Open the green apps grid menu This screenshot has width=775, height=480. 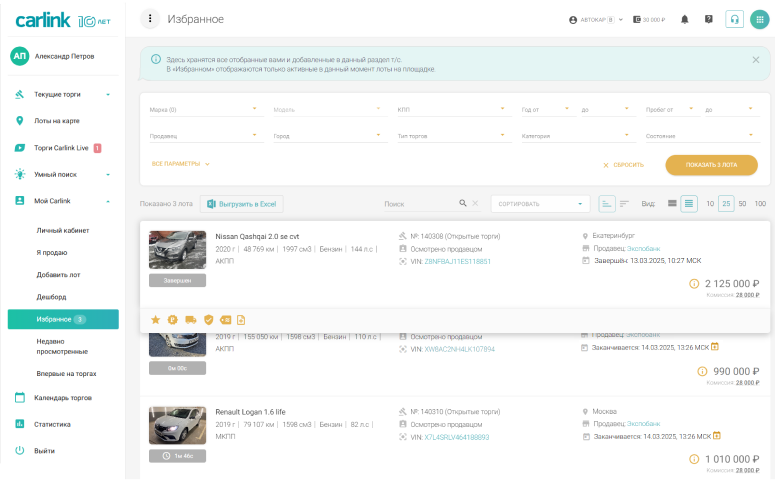coord(760,19)
